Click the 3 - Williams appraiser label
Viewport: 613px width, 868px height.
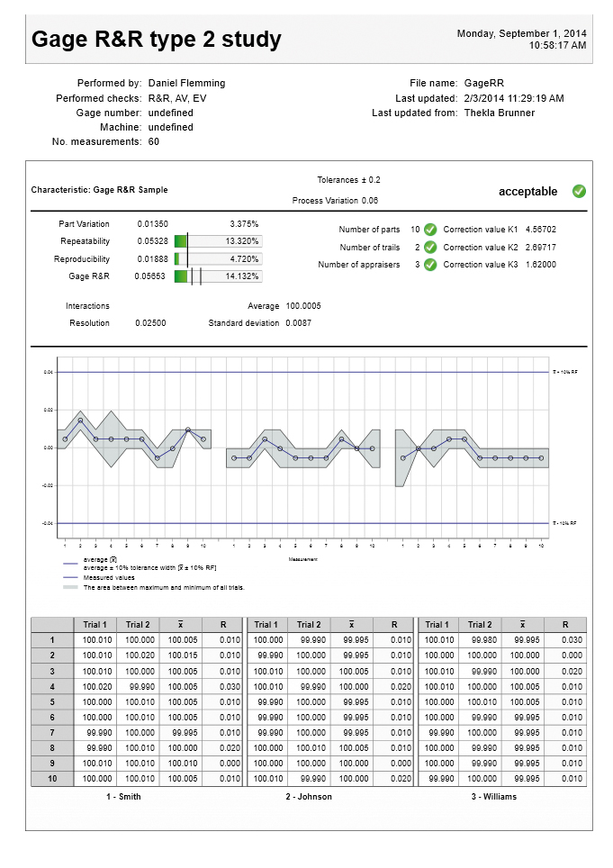click(x=494, y=796)
